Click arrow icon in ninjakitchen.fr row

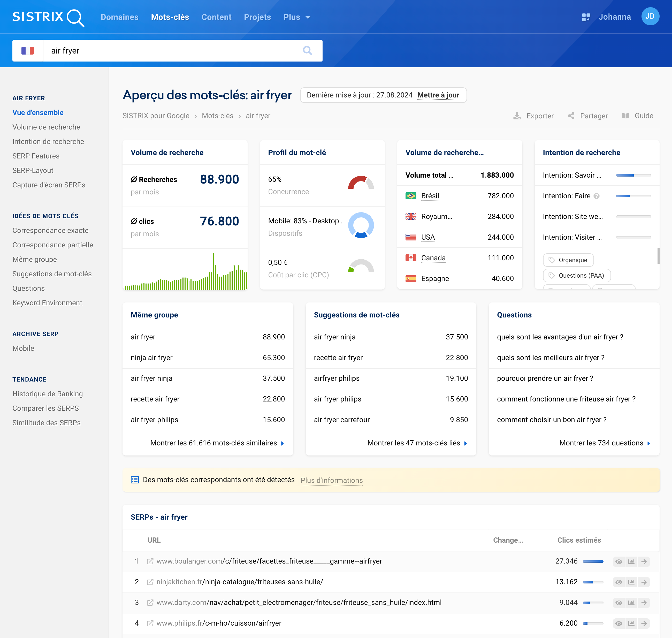pyautogui.click(x=644, y=582)
